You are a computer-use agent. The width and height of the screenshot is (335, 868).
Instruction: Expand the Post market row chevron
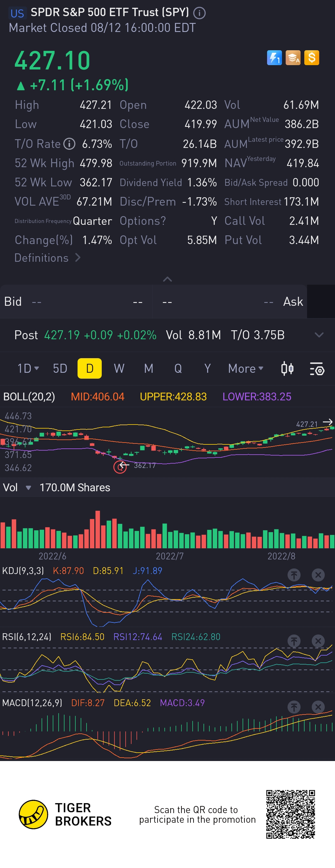[x=319, y=335]
